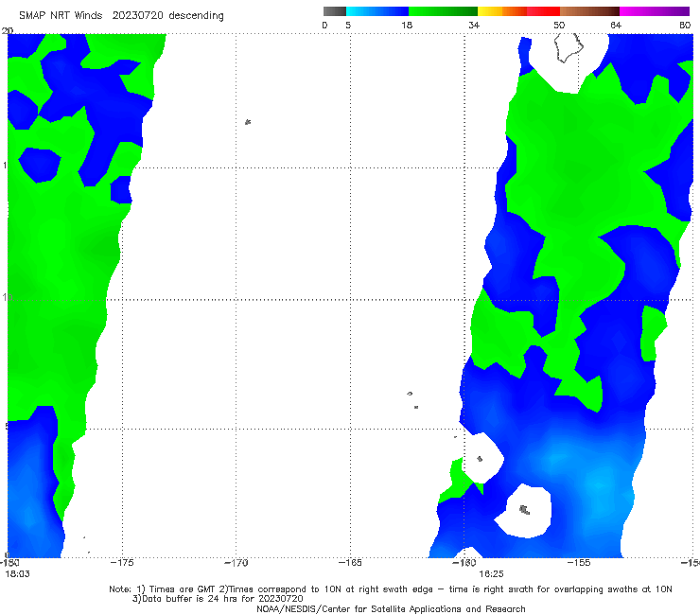This screenshot has height=615, width=700.
Task: Click the longitude axis label '-165'
Action: pos(350,563)
